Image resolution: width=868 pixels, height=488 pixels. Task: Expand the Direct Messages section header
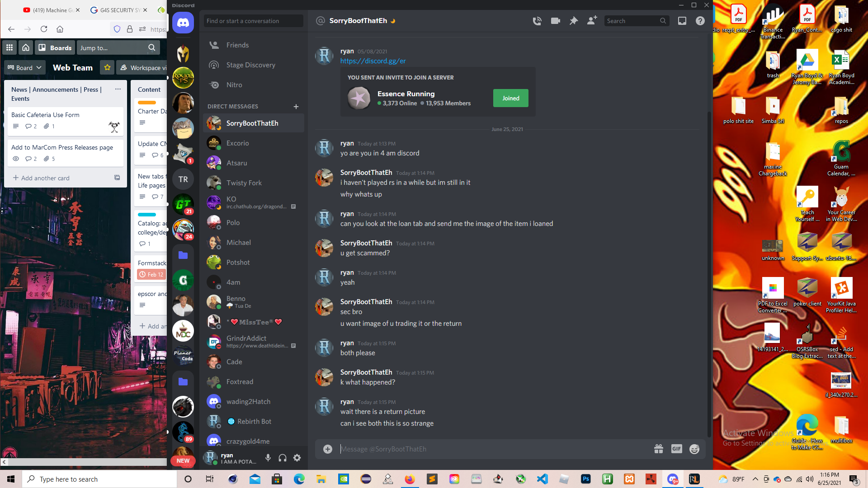point(232,107)
